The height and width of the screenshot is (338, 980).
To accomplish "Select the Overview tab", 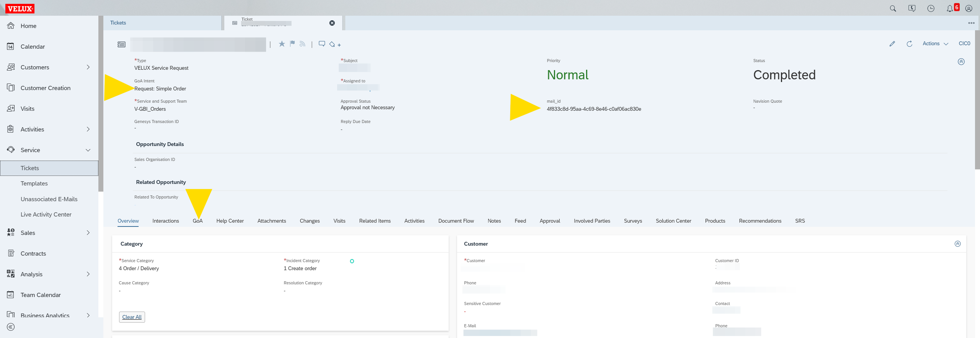I will point(128,221).
